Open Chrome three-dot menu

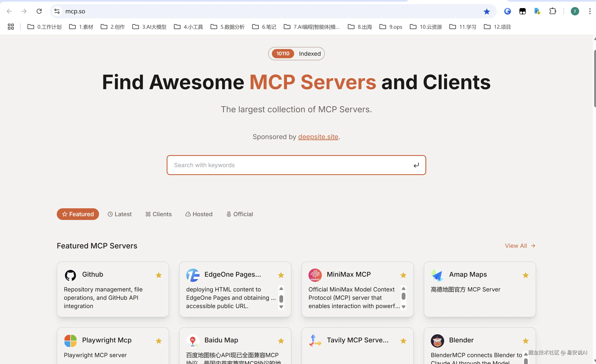590,11
